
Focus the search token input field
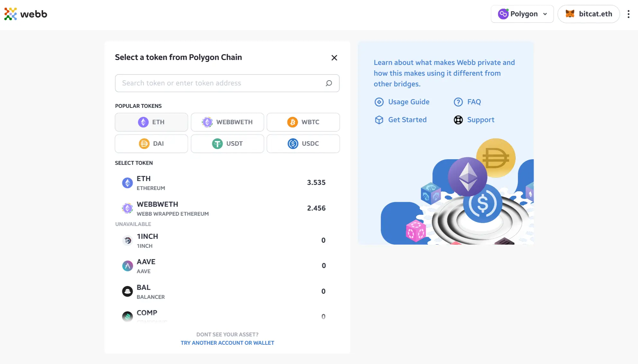click(x=227, y=83)
